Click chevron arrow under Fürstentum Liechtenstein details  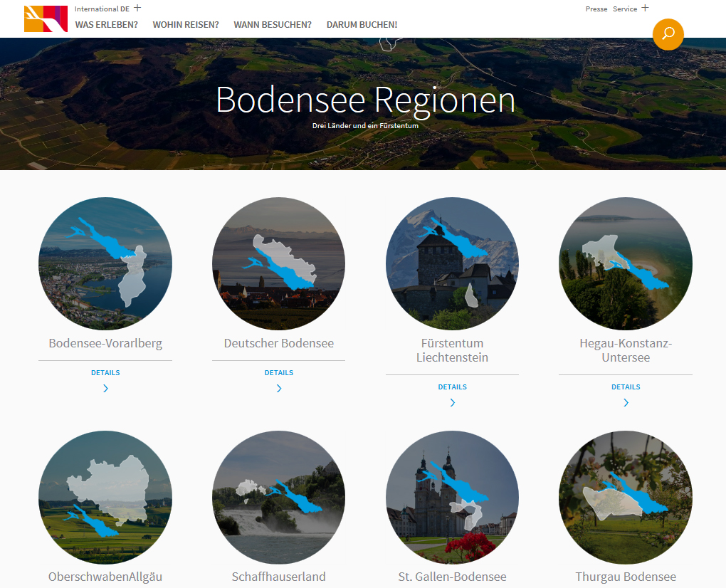click(453, 403)
